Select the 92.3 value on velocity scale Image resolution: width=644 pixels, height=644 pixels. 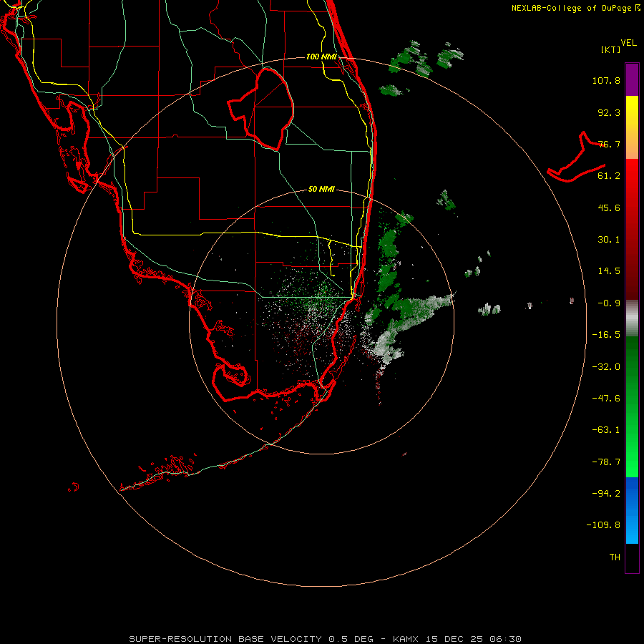609,112
